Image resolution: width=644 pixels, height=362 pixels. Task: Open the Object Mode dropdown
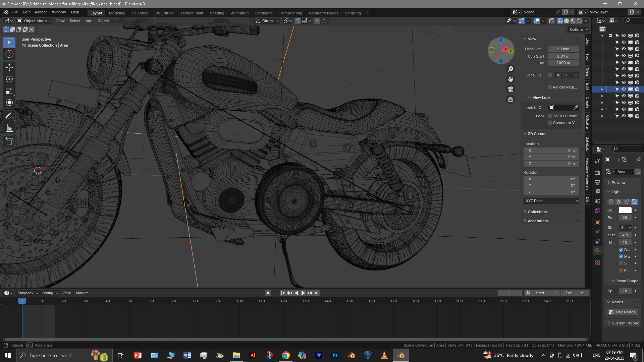34,21
